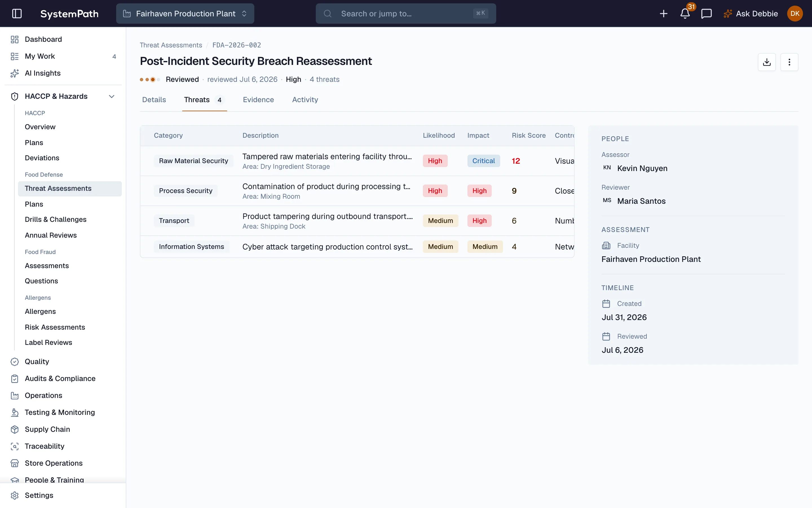Click the plus create-new icon
This screenshot has width=812, height=508.
click(x=663, y=14)
